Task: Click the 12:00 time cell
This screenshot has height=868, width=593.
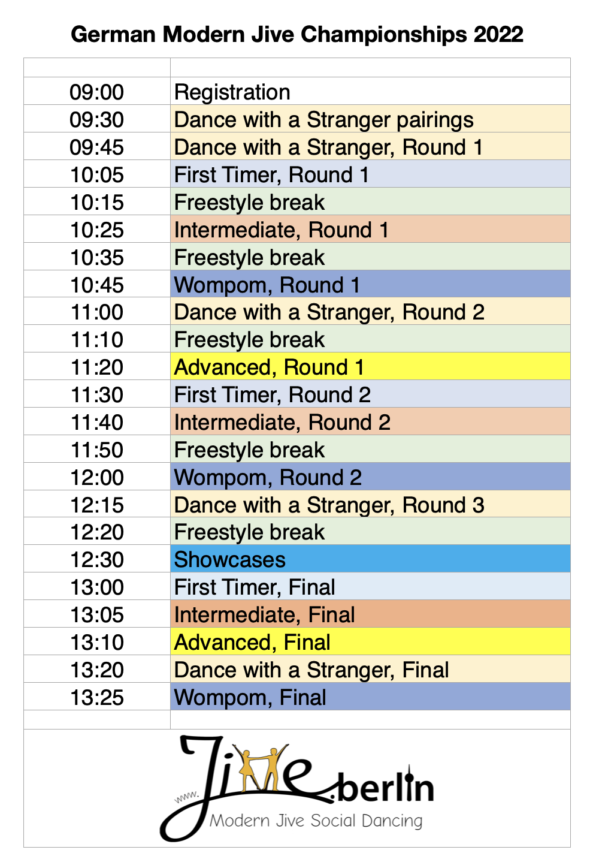Action: pyautogui.click(x=97, y=477)
